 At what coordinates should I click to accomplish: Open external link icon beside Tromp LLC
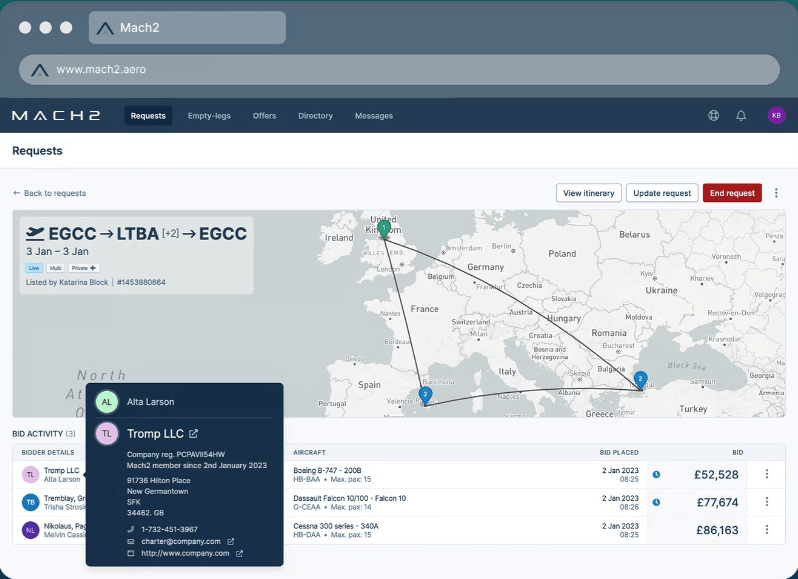(194, 434)
